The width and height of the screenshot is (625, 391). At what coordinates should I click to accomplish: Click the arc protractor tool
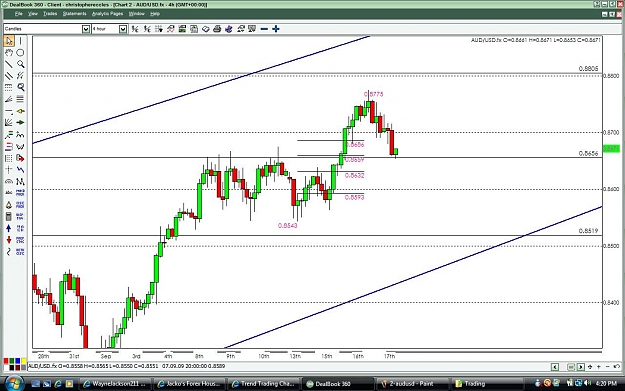[x=9, y=182]
